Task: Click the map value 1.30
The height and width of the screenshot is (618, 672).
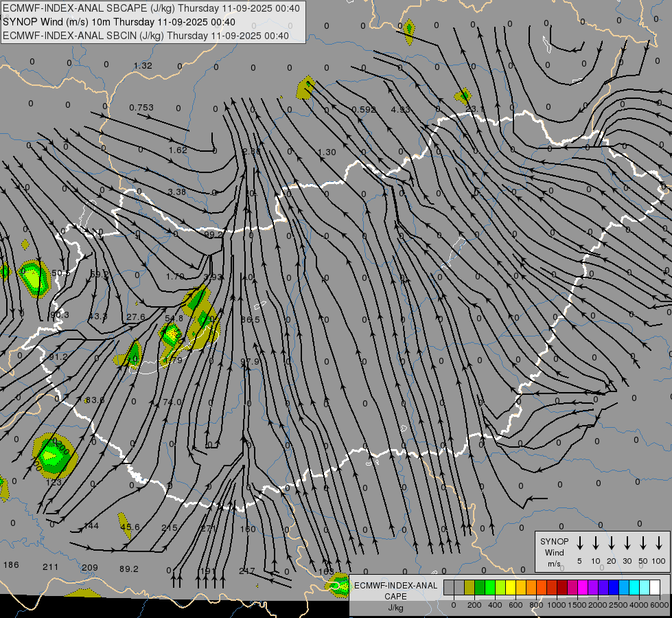Action: pos(327,152)
